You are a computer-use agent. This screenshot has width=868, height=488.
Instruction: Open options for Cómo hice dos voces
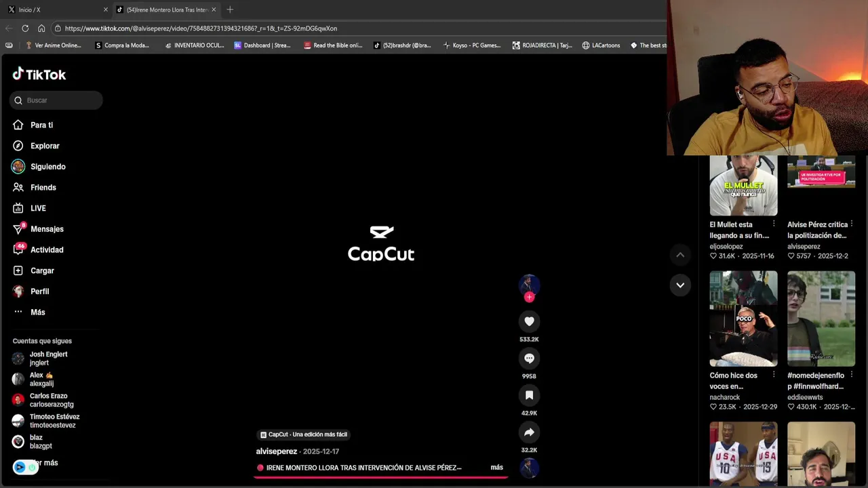click(774, 375)
